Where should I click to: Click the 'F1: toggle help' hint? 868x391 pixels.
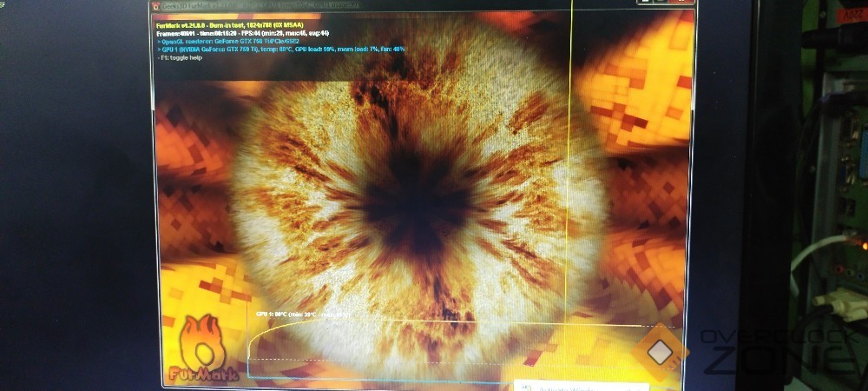pyautogui.click(x=180, y=57)
